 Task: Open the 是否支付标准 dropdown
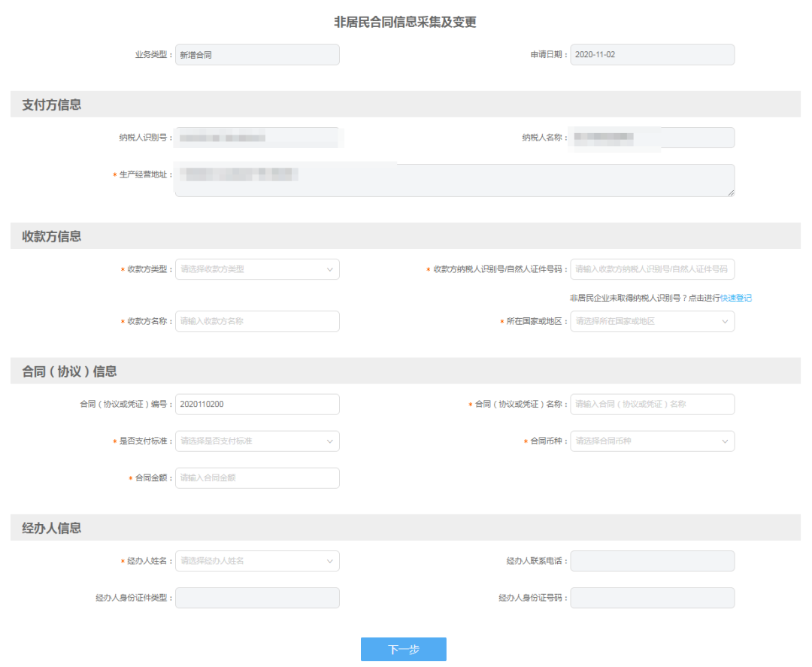pyautogui.click(x=257, y=441)
